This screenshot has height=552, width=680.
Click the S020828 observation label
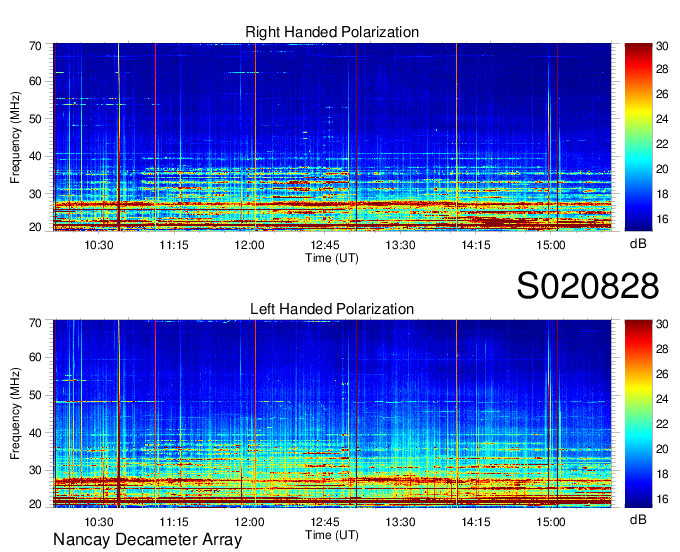[588, 286]
